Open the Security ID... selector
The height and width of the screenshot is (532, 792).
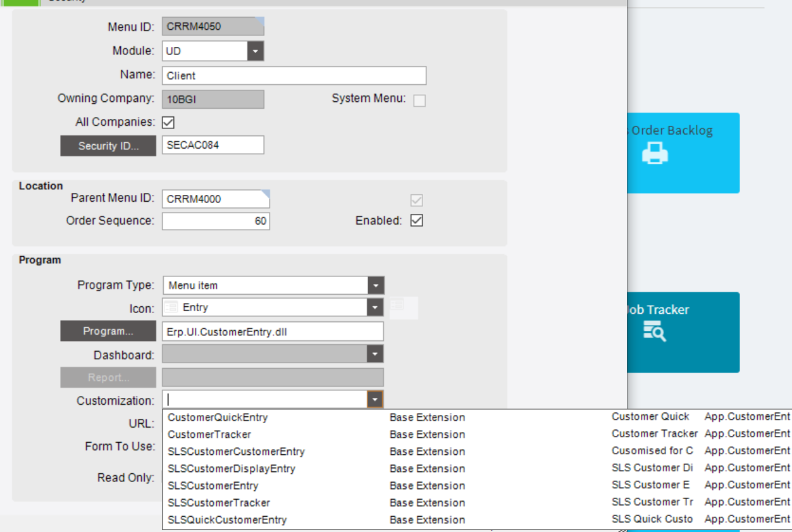coord(108,145)
